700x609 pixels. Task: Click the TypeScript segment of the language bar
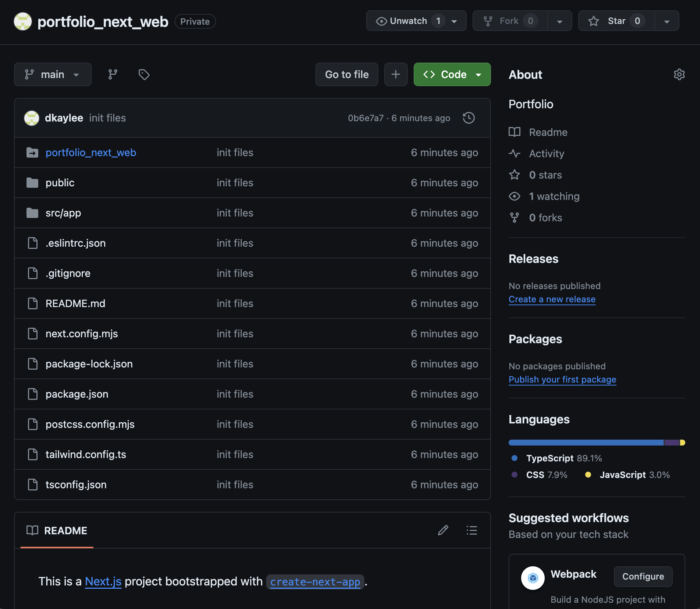pyautogui.click(x=586, y=443)
